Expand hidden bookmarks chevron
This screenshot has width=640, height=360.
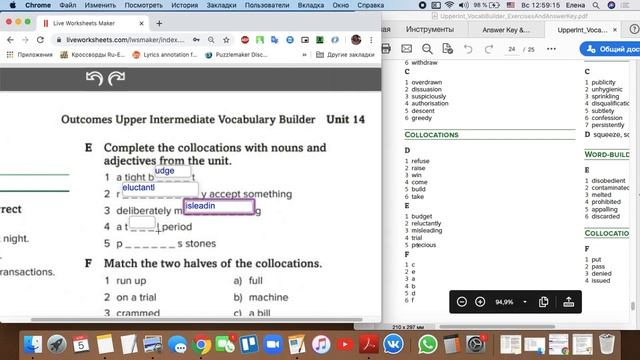click(x=304, y=55)
